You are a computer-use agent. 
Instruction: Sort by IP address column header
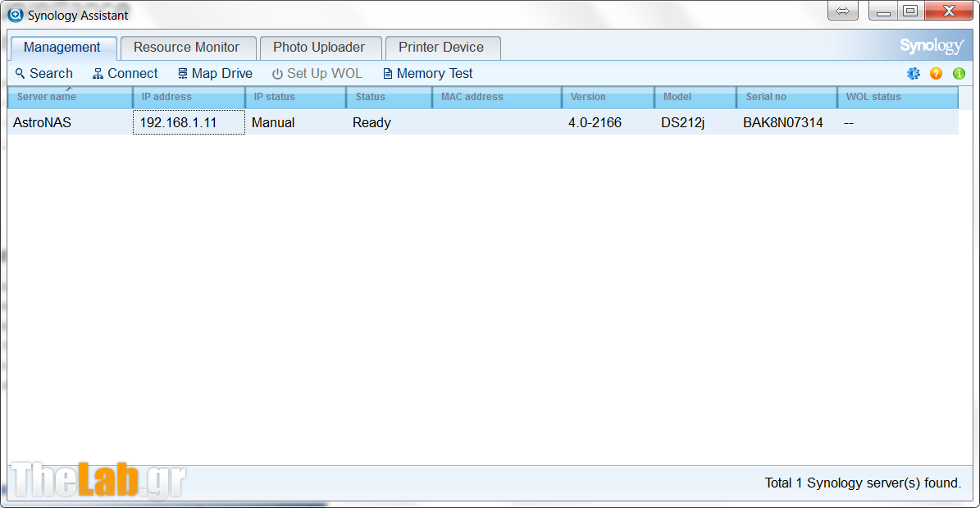pyautogui.click(x=189, y=97)
